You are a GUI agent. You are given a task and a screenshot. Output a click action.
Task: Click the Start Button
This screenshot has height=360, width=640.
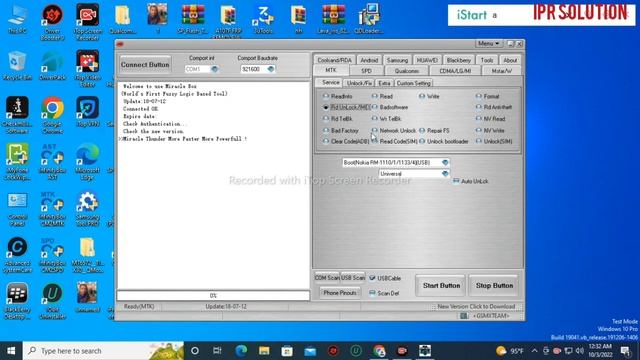pos(441,285)
